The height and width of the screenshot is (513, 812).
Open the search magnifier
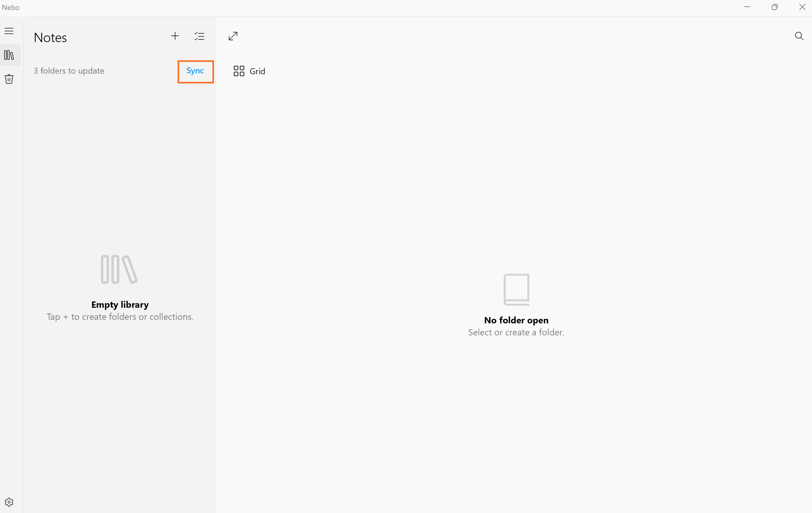[x=799, y=36]
